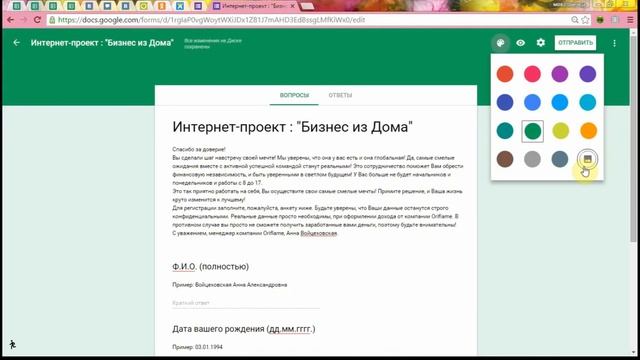The image size is (640, 360).
Task: Click the ОТПРАВИТЬ button
Action: (x=575, y=43)
